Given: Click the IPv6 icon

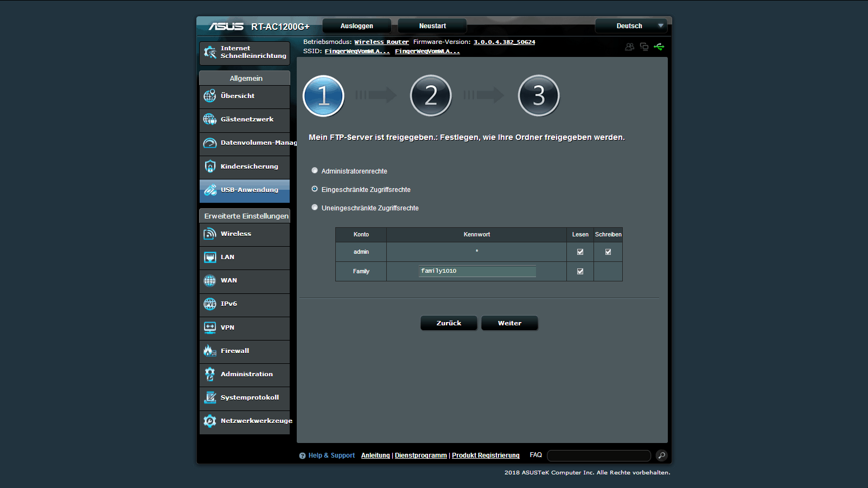Looking at the screenshot, I should tap(210, 304).
